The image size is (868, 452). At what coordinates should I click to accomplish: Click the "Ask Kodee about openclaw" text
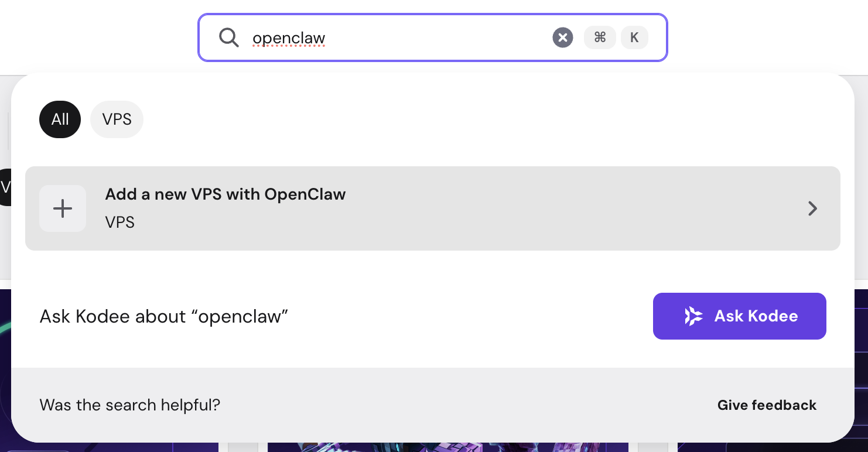pos(163,316)
